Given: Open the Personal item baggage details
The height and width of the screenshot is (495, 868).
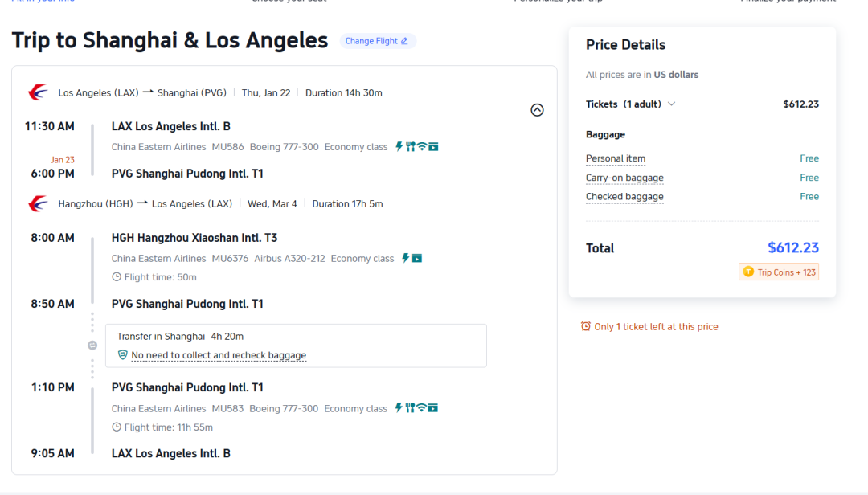Looking at the screenshot, I should click(616, 158).
